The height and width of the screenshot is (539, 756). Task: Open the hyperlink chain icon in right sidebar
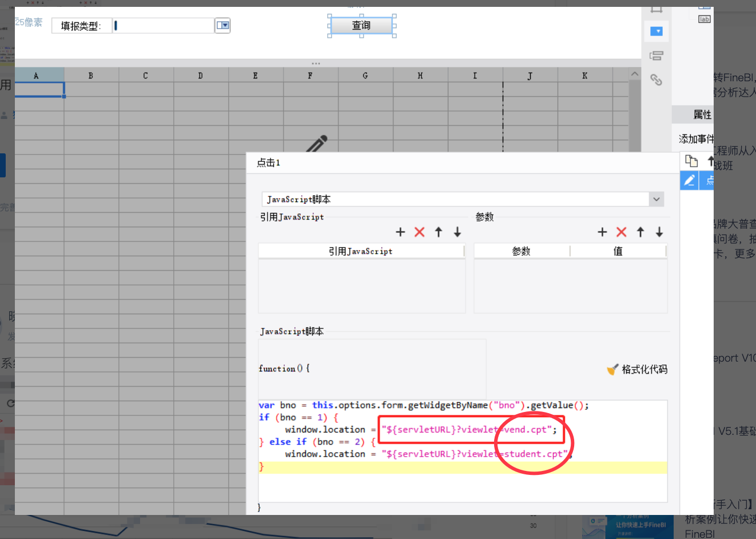(656, 80)
